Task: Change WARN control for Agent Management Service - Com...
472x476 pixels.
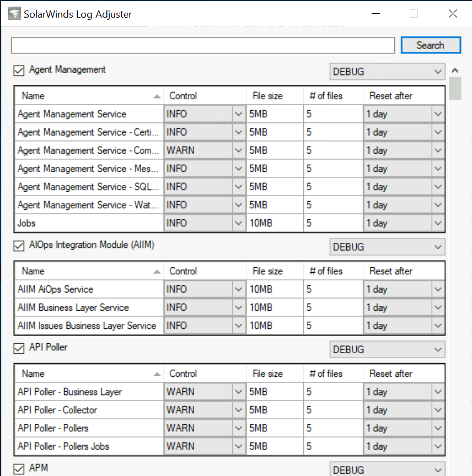Action: tap(205, 150)
